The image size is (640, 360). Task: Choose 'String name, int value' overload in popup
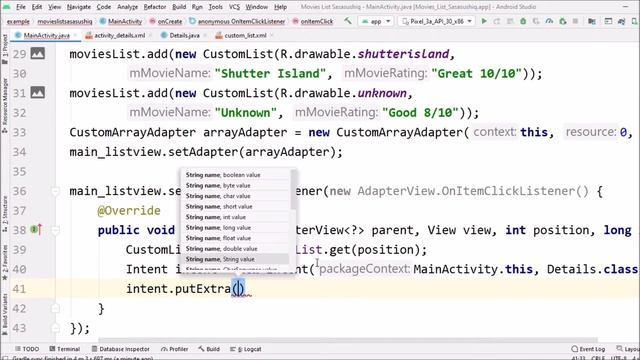click(x=235, y=217)
